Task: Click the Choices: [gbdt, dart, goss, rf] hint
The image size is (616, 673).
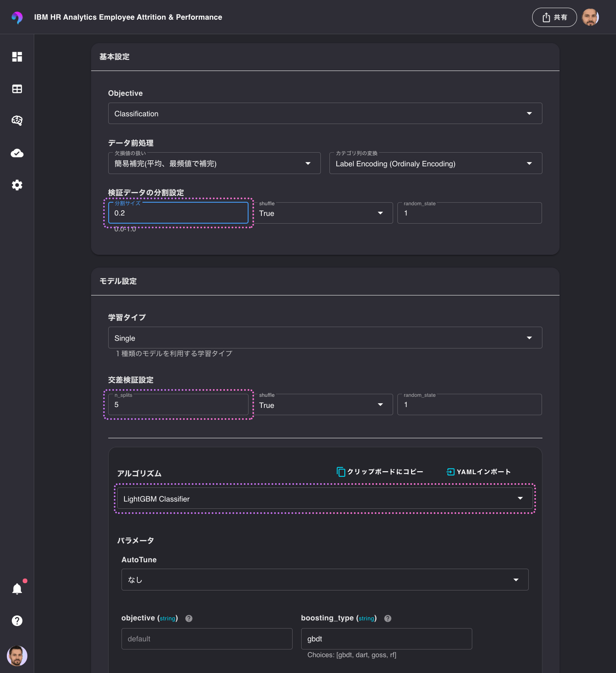Action: pyautogui.click(x=352, y=655)
